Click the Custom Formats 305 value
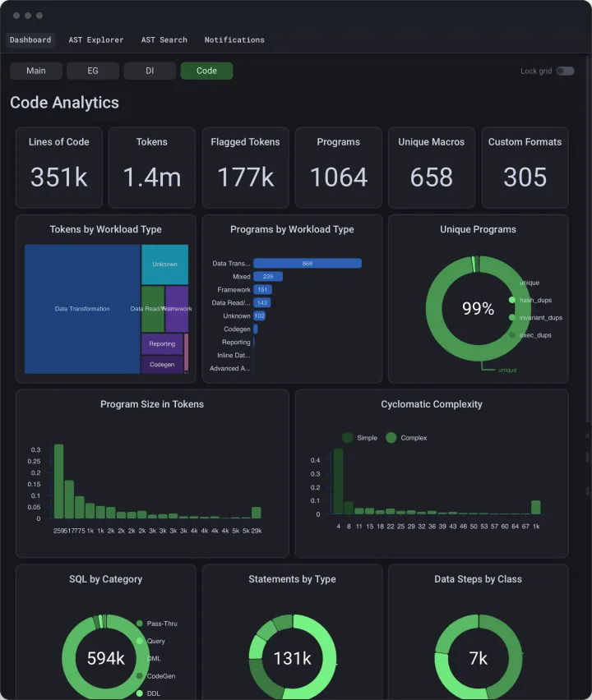Viewport: 592px width, 700px height. pyautogui.click(x=525, y=177)
